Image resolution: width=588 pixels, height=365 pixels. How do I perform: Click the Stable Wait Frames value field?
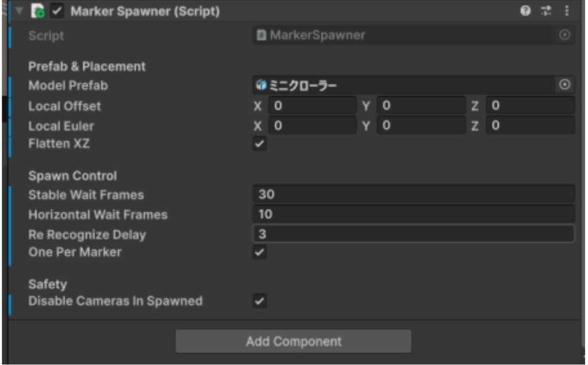[x=413, y=194]
